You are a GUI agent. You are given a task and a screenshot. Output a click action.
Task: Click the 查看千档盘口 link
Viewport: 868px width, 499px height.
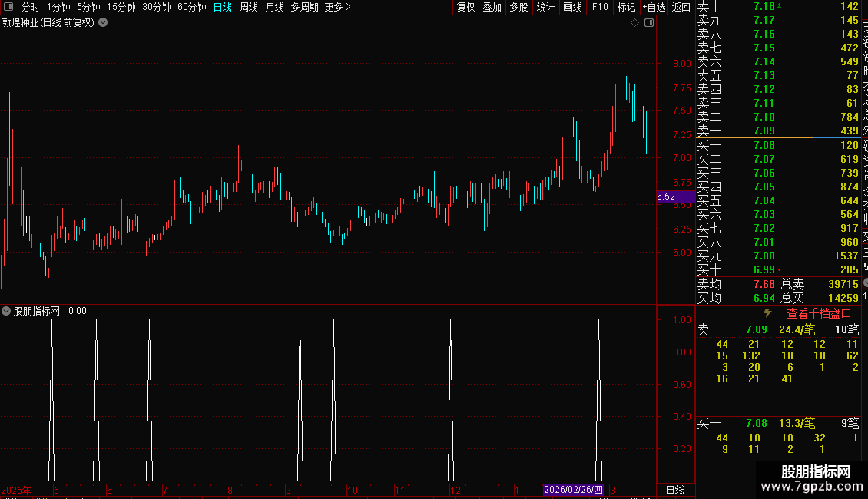click(x=820, y=314)
